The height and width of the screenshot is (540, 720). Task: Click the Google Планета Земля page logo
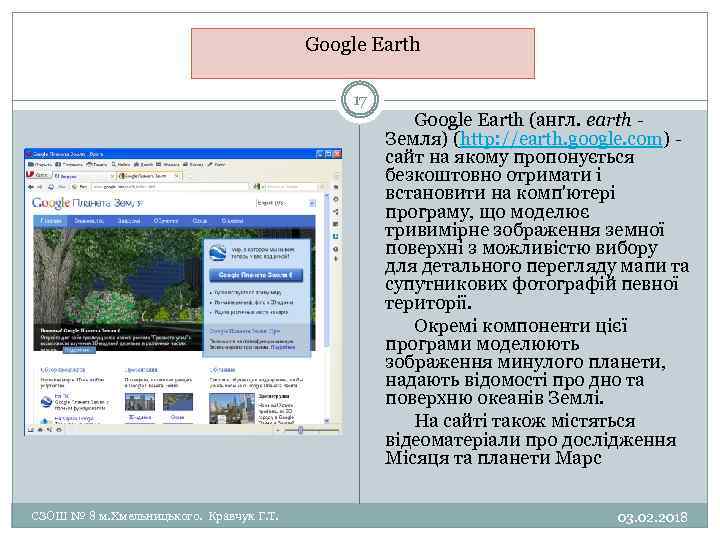[x=87, y=203]
